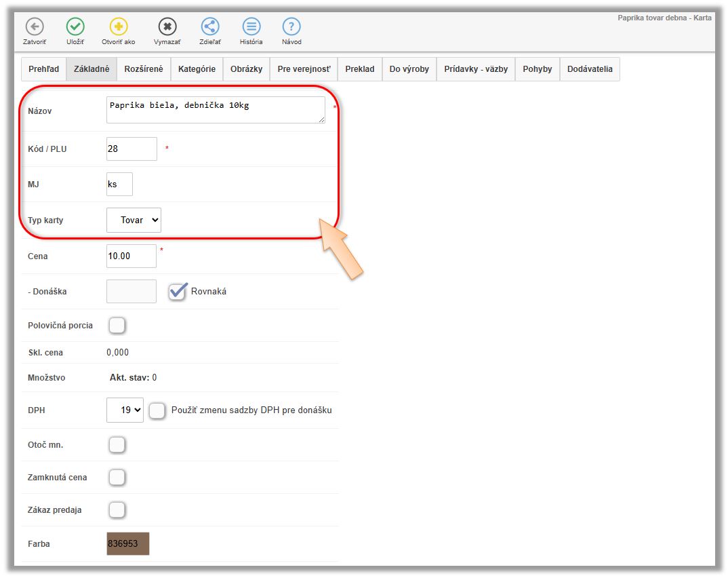
Task: Expand the DPH rate dropdown
Action: 125,410
